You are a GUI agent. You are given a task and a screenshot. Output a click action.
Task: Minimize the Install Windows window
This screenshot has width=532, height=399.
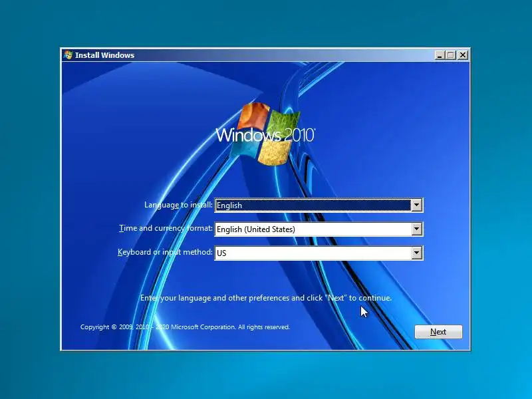440,55
